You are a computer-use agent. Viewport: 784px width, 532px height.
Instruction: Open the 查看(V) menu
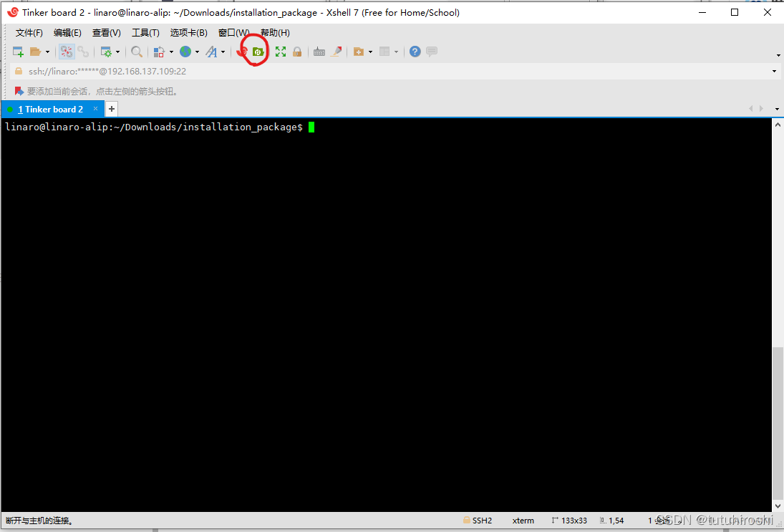tap(107, 33)
